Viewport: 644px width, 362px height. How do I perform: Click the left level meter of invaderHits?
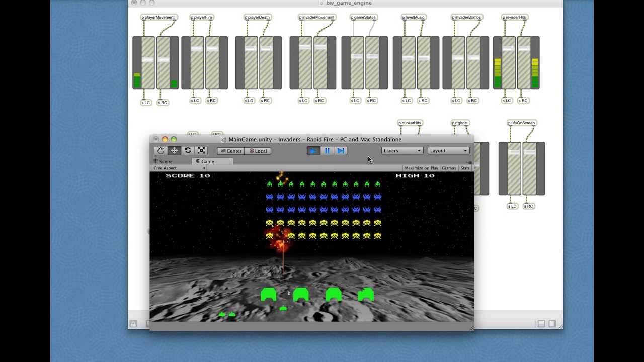pyautogui.click(x=498, y=63)
